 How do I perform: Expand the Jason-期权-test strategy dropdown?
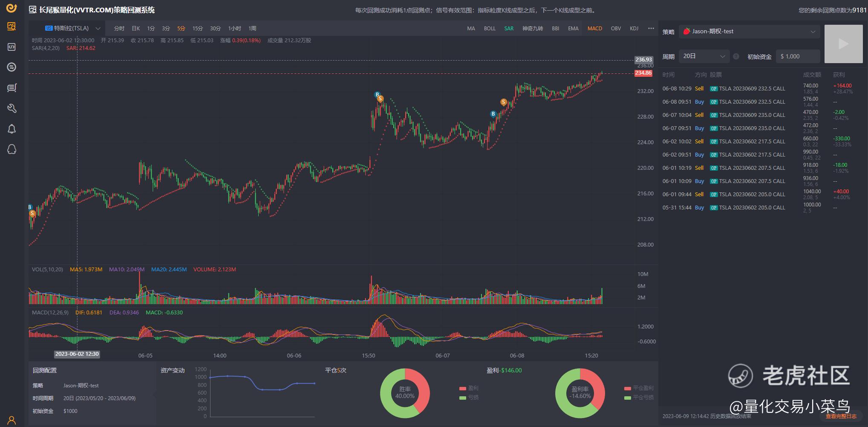point(749,32)
